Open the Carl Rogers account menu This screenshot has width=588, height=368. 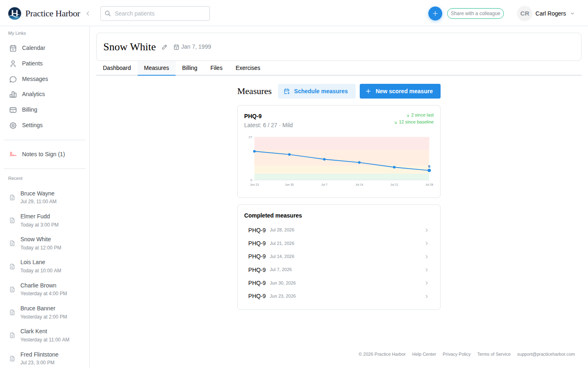click(x=546, y=13)
